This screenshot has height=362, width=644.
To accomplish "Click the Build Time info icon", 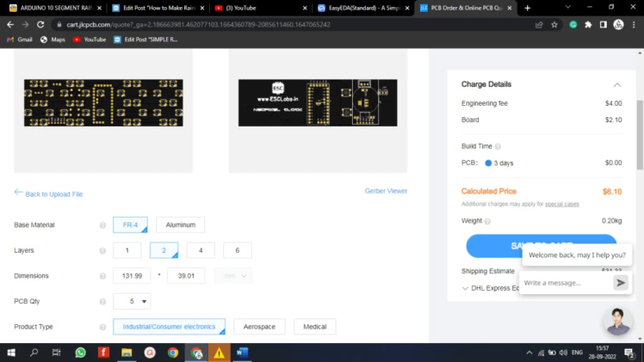I will tap(498, 146).
